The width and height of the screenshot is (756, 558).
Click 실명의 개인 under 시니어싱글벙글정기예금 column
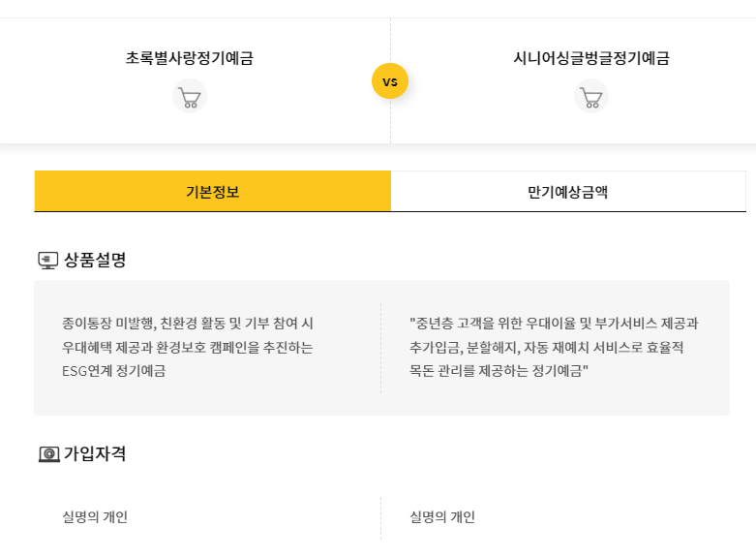point(442,517)
